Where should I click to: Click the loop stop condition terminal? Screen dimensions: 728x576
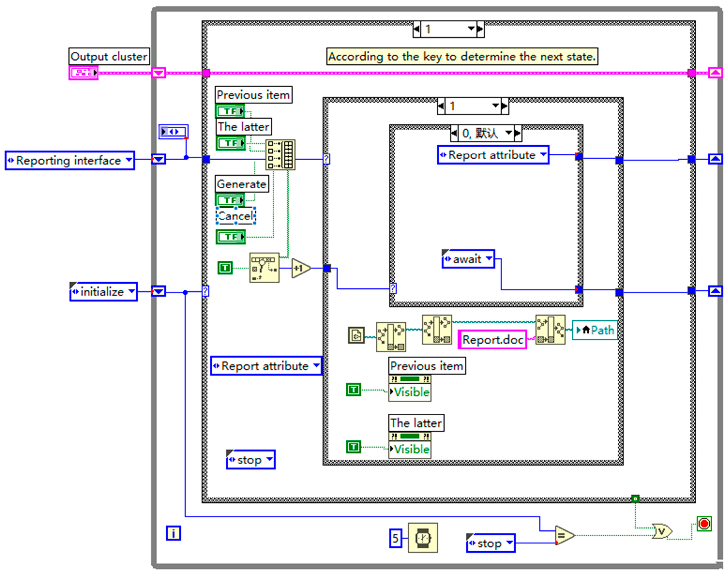pyautogui.click(x=704, y=524)
